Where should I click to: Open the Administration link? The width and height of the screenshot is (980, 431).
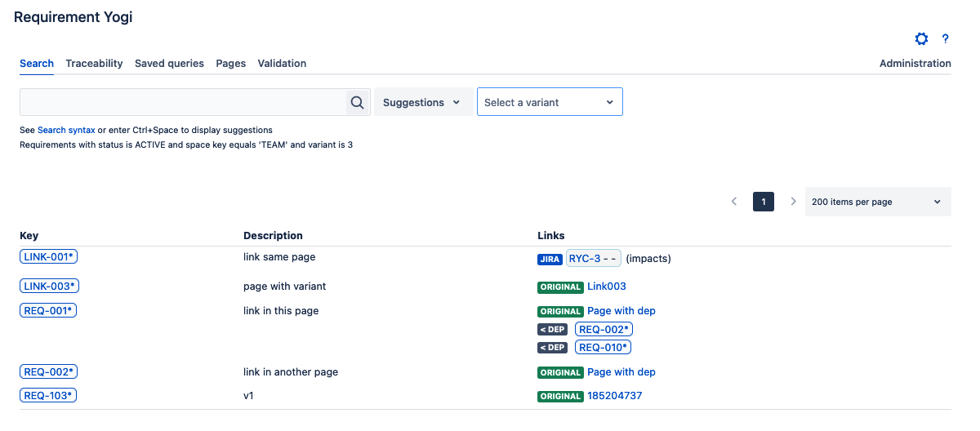click(915, 64)
